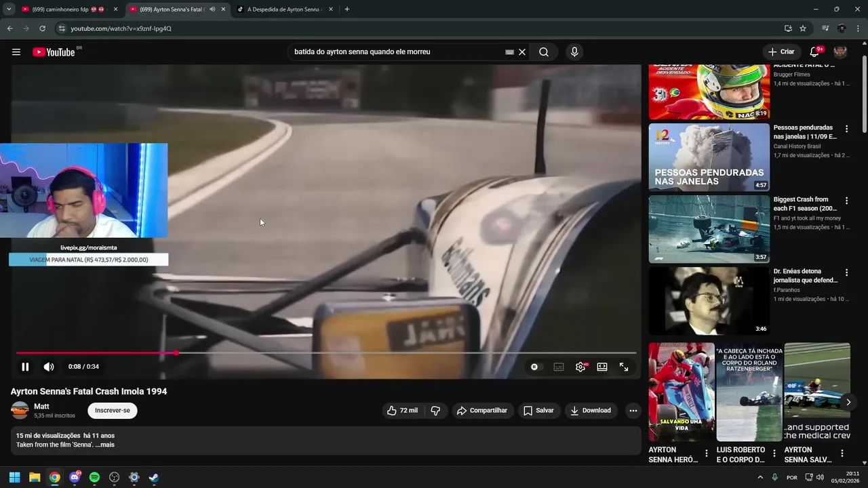Go to YouTube home via logo
The image size is (868, 488).
tap(54, 52)
